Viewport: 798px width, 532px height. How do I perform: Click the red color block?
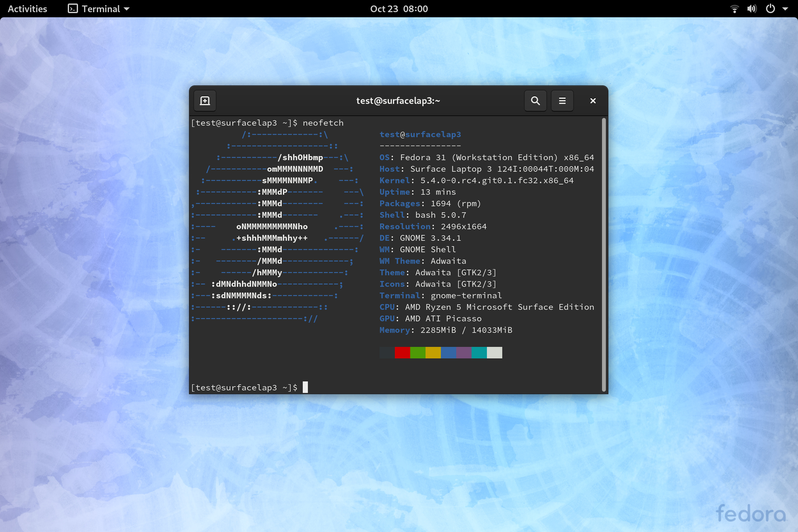(x=403, y=353)
